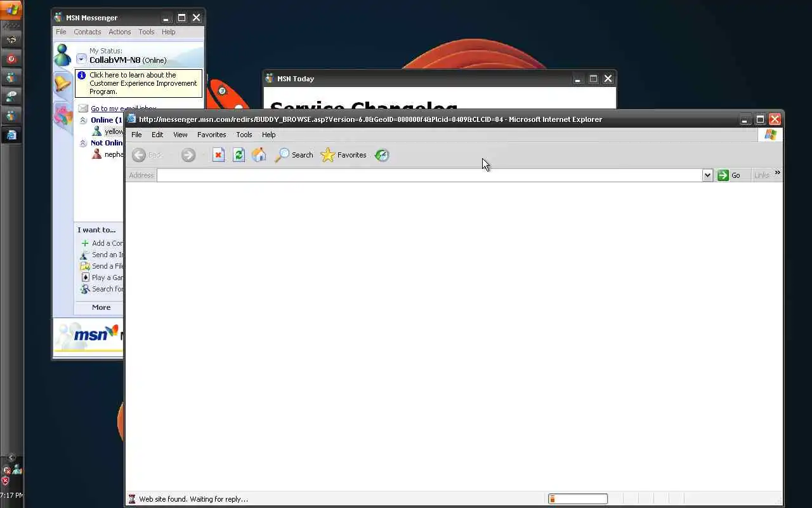Collapse the Not Online contacts group
The width and height of the screenshot is (812, 508).
click(83, 143)
